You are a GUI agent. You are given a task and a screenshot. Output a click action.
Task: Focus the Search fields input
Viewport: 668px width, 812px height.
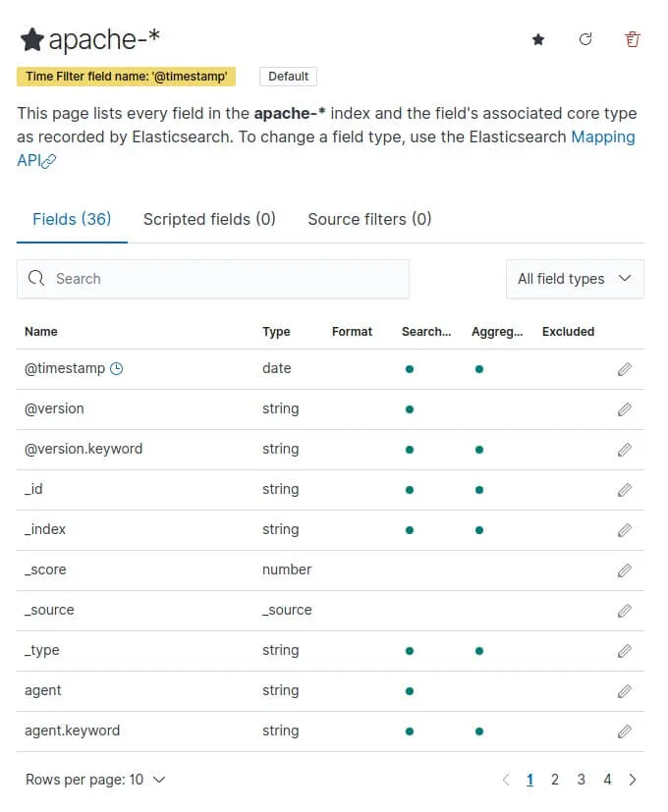click(213, 279)
